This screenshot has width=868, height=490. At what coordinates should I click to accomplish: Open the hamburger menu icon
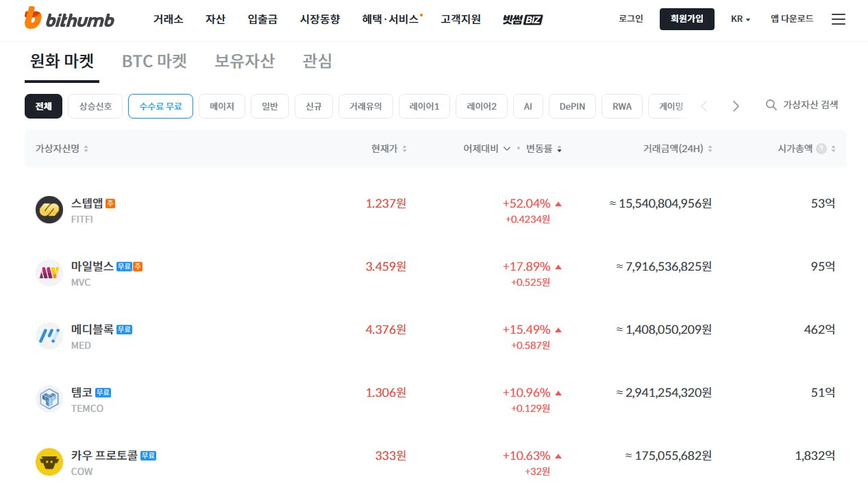tap(838, 19)
